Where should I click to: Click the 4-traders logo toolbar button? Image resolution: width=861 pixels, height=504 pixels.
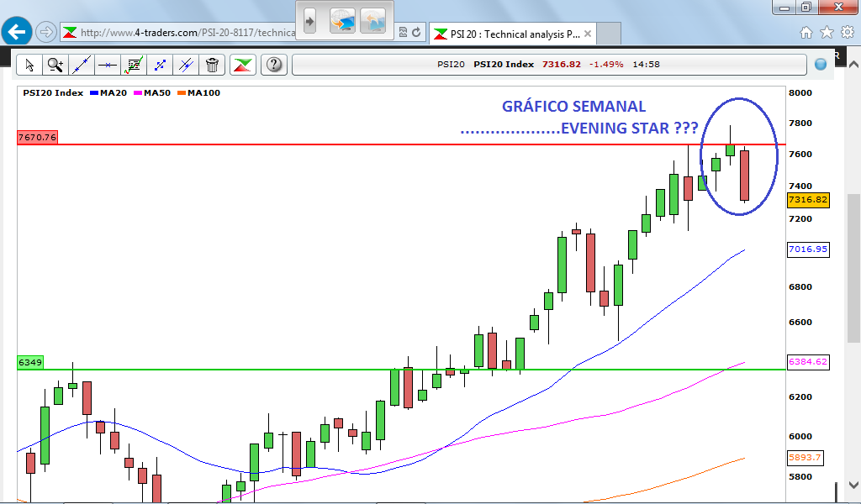(x=243, y=65)
